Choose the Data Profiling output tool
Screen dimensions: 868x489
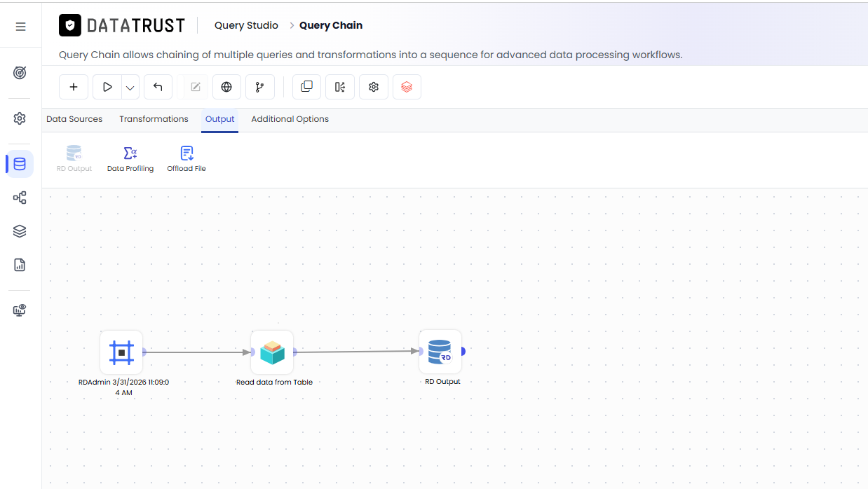130,159
